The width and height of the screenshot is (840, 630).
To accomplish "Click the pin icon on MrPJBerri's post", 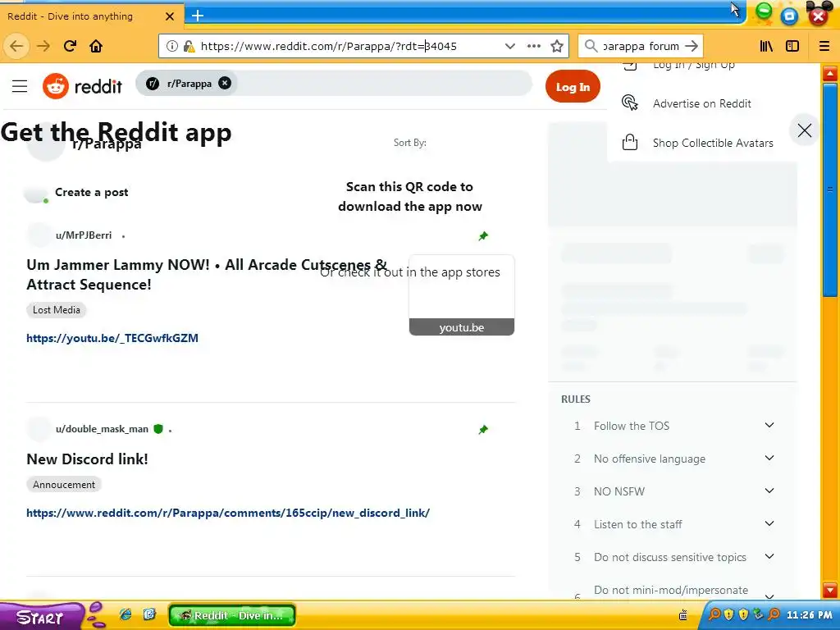I will coord(483,235).
